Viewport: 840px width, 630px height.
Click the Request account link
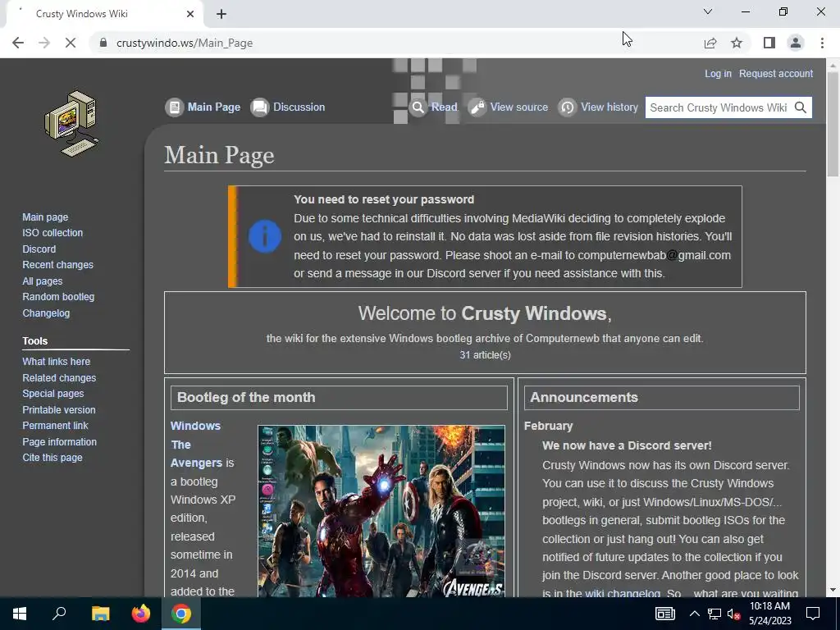click(x=776, y=73)
